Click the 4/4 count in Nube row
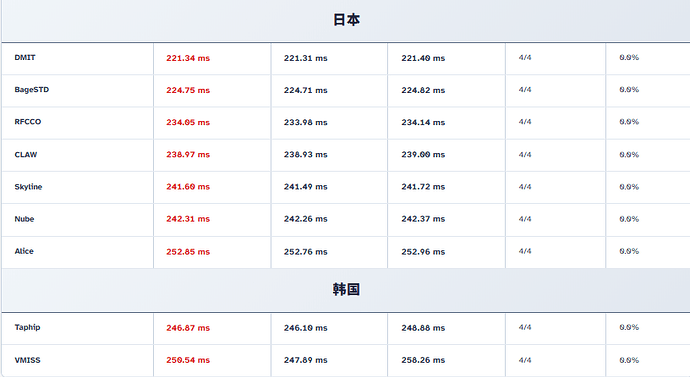Viewport: 690px width, 377px height. click(x=525, y=219)
